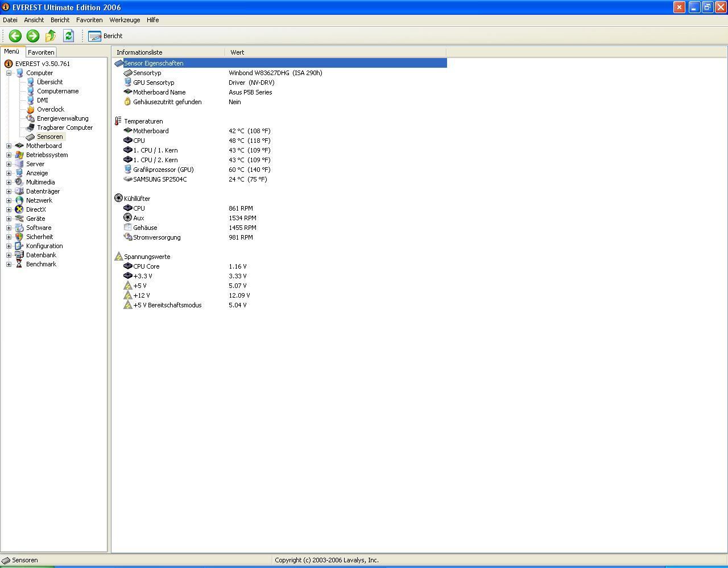Expand the Datenträger tree node
Image resolution: width=728 pixels, height=568 pixels.
tap(9, 191)
